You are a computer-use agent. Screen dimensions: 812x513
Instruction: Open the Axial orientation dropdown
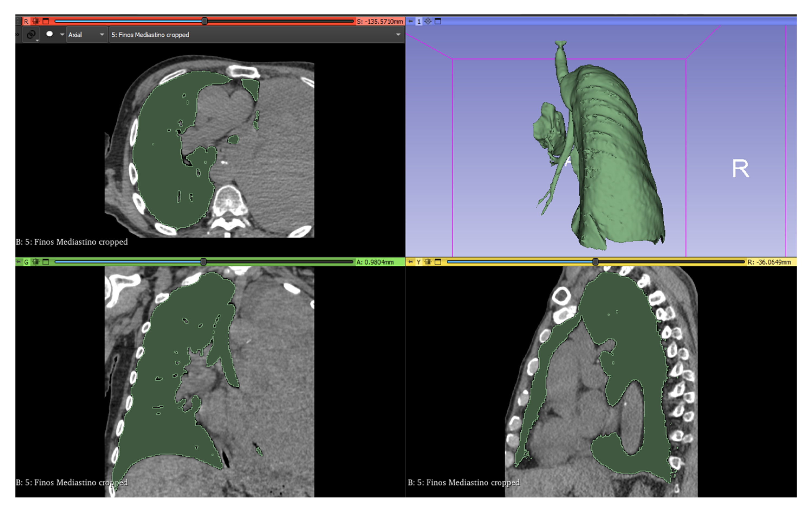86,35
